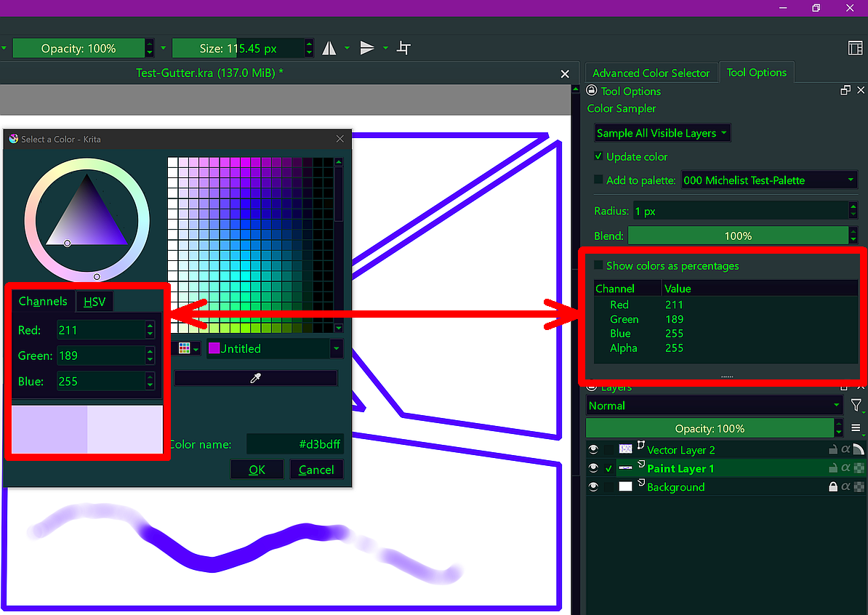Click the padlock icon on Background layer
The image size is (868, 615).
(x=833, y=487)
